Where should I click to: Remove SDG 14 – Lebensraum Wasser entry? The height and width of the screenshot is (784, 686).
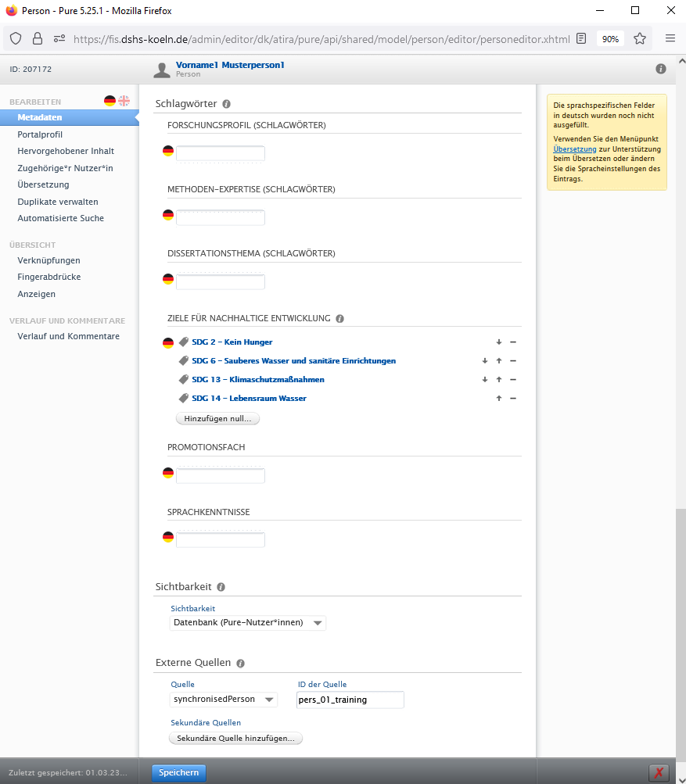pos(513,399)
